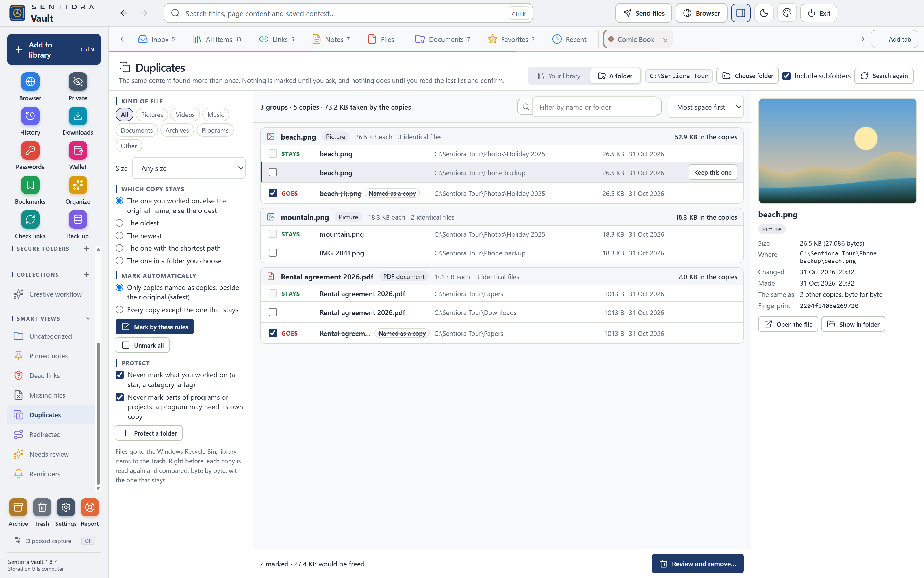Click the beach.png preview thumbnail
Screen dimensions: 924x578
[837, 151]
